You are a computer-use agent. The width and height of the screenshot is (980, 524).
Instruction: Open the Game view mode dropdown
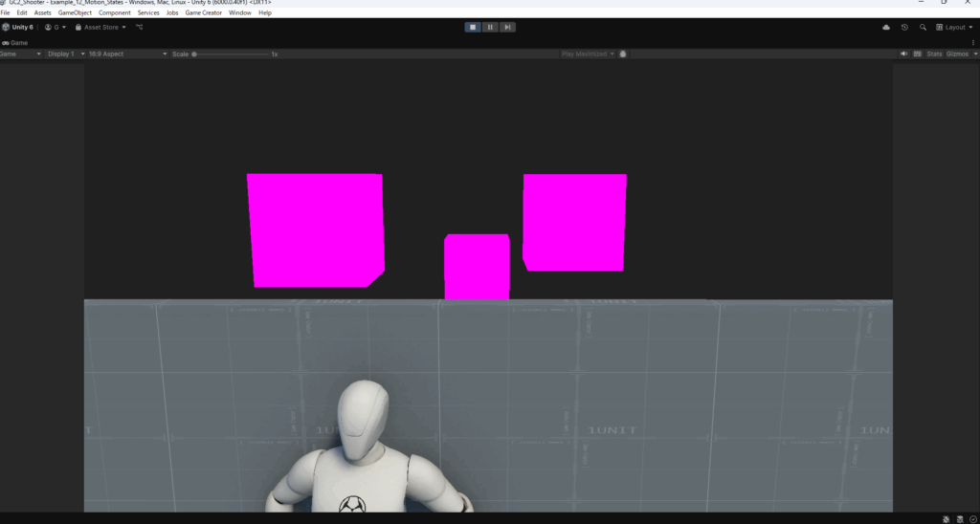(21, 55)
